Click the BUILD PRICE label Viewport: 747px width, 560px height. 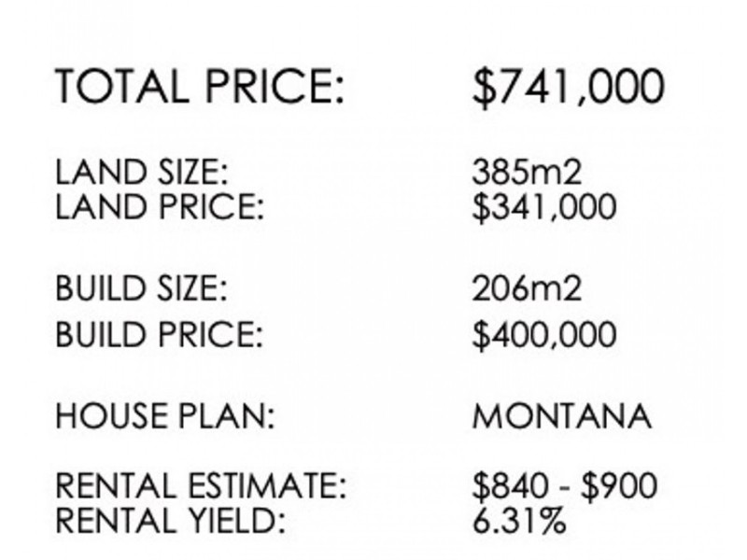[159, 334]
